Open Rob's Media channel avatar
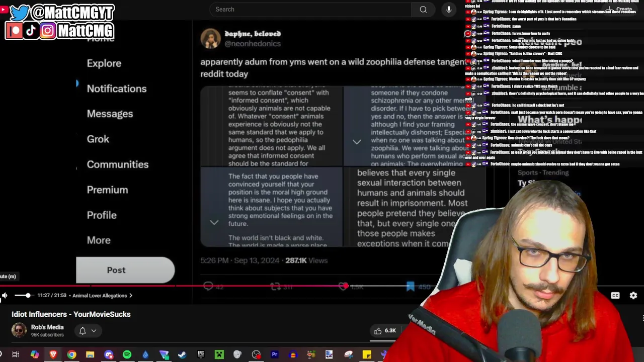The width and height of the screenshot is (644, 362). tap(19, 330)
